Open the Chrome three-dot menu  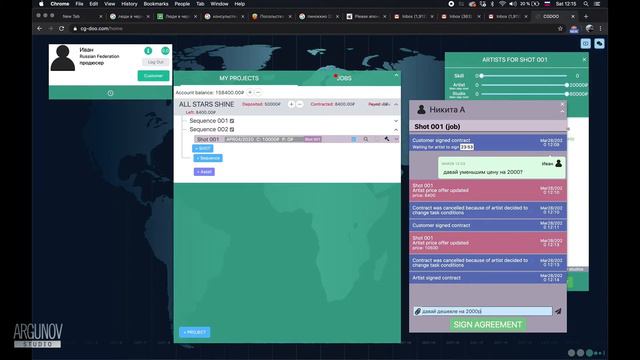(600, 29)
